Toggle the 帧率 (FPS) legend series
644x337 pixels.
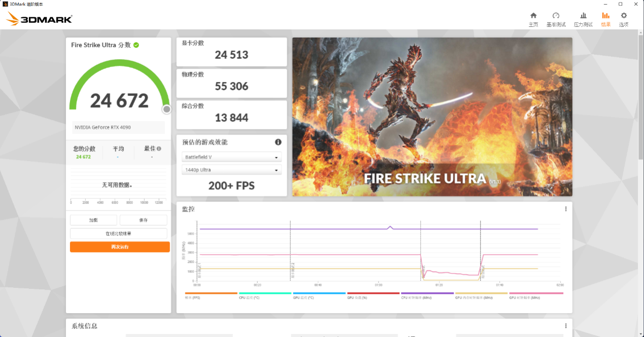[x=211, y=295]
